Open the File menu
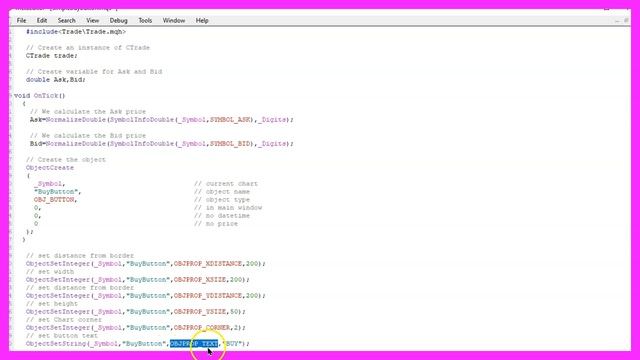Image resolution: width=640 pixels, height=360 pixels. coord(21,20)
